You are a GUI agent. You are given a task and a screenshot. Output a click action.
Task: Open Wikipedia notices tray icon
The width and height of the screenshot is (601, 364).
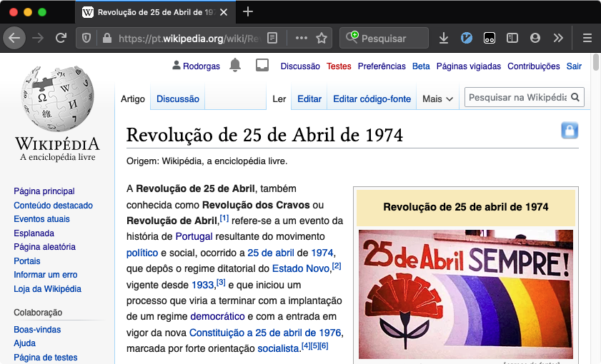click(262, 66)
